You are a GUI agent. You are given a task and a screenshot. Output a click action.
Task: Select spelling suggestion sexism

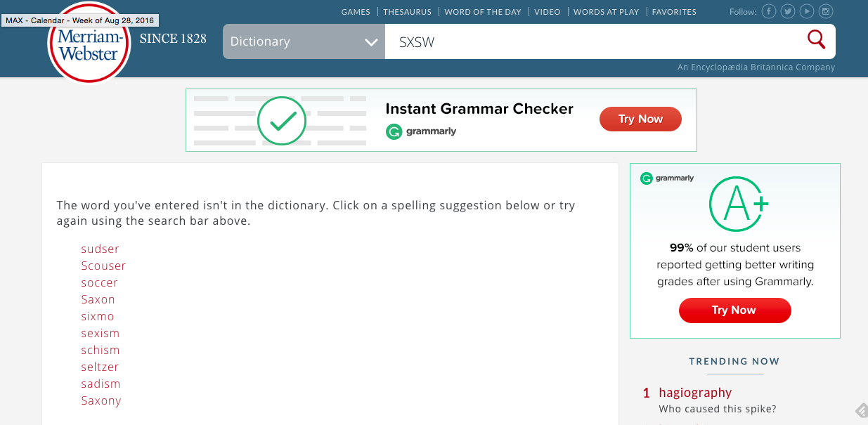point(100,333)
